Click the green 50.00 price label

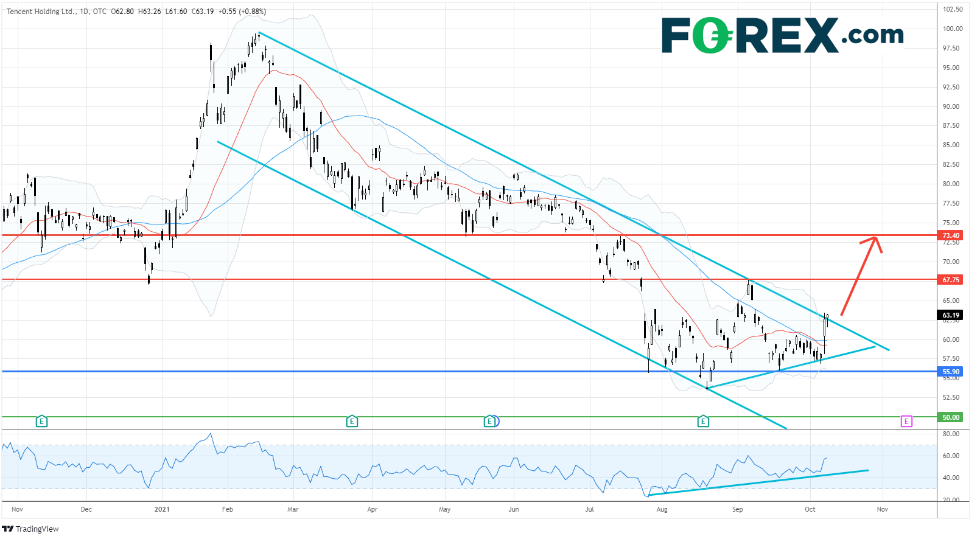point(950,417)
